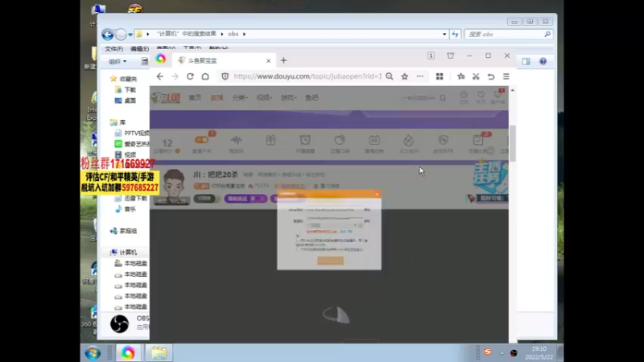Select 下载 in Explorer sidebar

(x=126, y=89)
